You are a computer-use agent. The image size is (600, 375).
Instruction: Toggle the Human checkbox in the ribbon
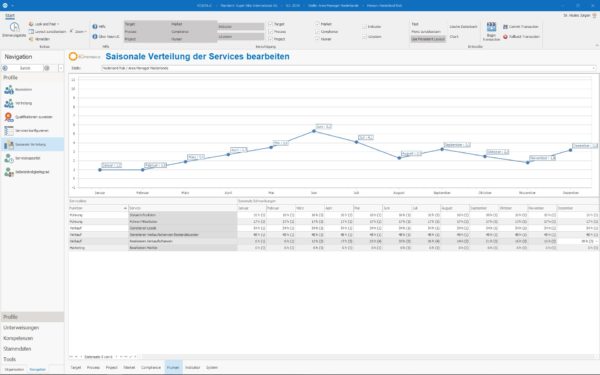317,39
